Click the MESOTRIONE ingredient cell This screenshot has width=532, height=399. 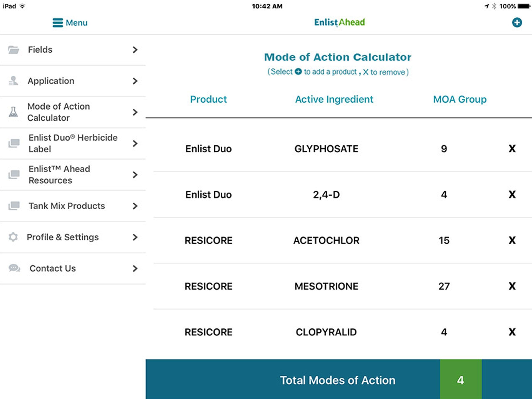(x=326, y=286)
